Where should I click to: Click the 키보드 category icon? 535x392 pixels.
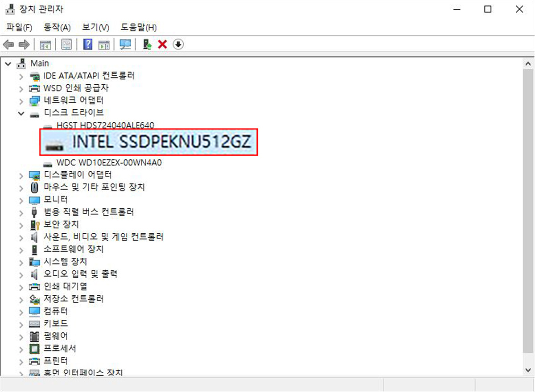(x=34, y=323)
